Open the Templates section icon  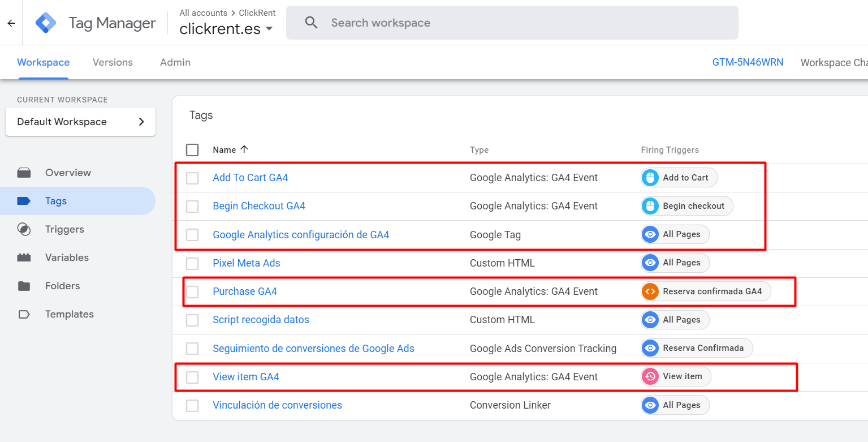[24, 314]
